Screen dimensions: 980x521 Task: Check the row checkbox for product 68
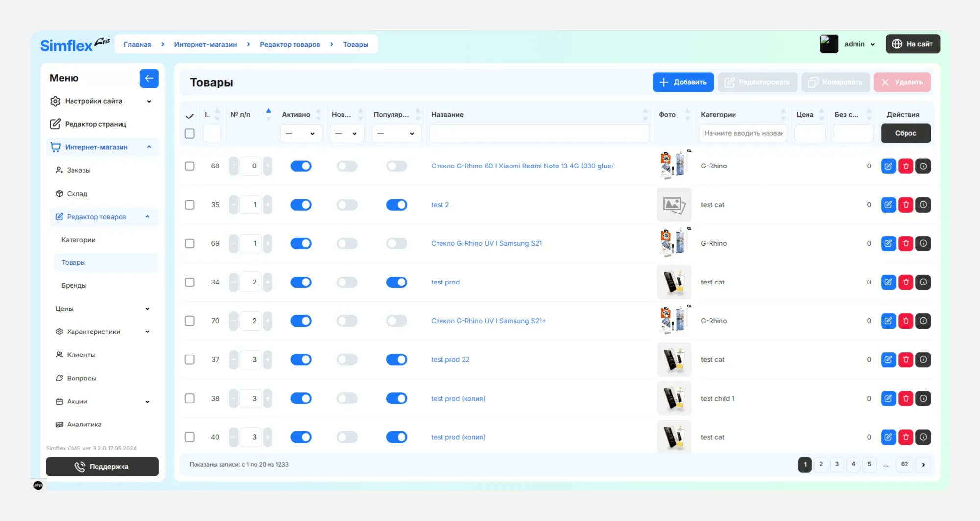[190, 166]
